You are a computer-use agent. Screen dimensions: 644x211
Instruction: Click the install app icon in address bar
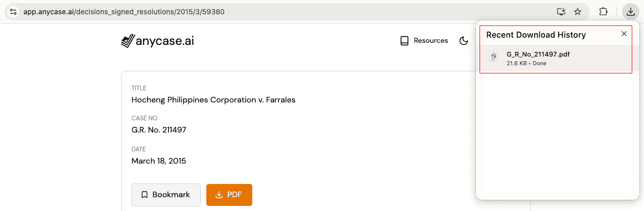pos(561,11)
